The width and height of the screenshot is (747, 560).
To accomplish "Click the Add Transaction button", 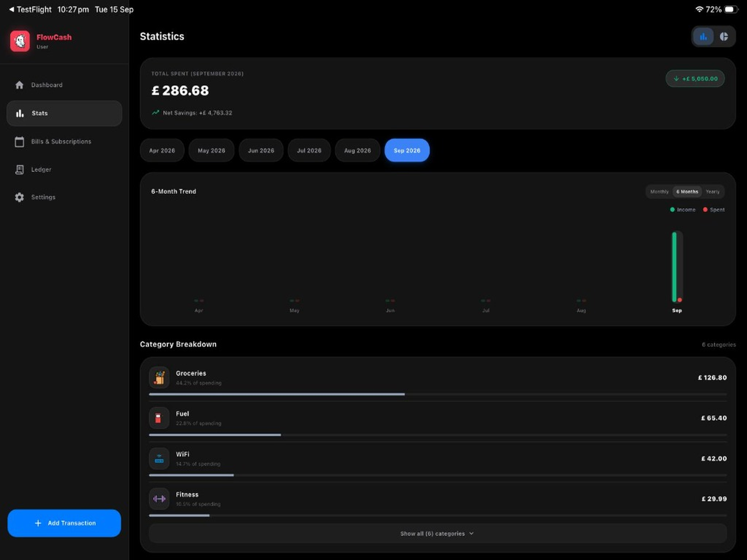I will pos(64,523).
